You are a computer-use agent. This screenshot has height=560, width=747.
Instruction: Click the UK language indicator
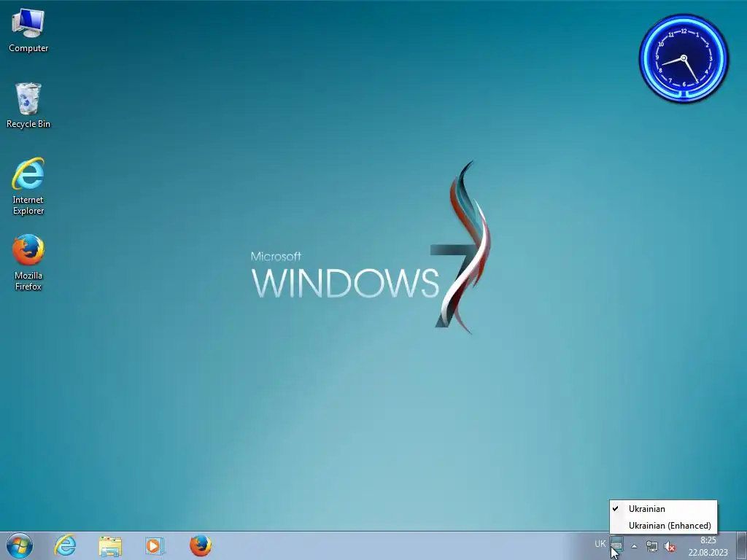tap(600, 544)
